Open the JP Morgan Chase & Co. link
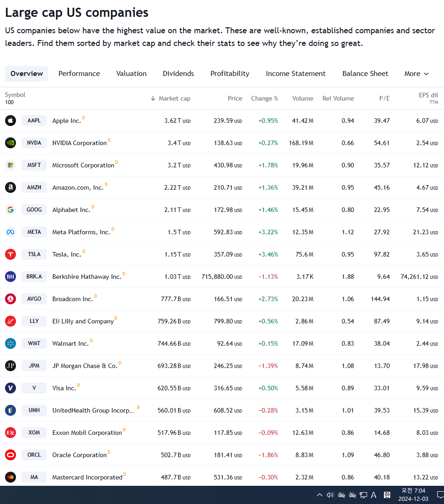 point(85,366)
